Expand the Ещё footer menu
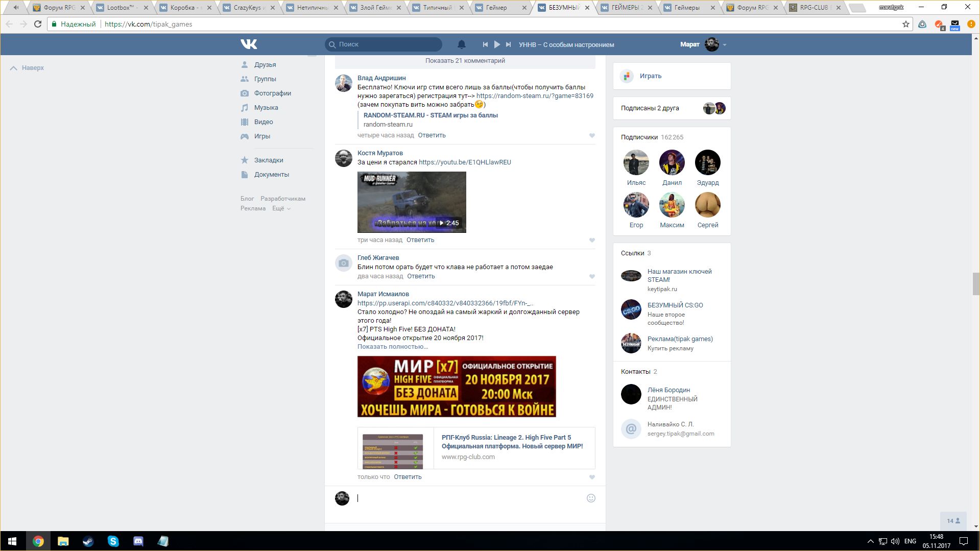 tap(281, 208)
